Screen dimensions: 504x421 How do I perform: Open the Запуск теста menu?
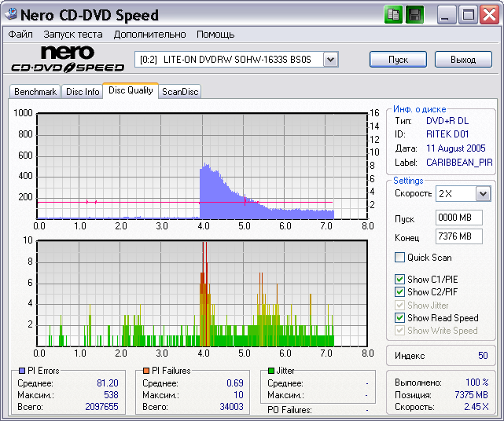[73, 35]
